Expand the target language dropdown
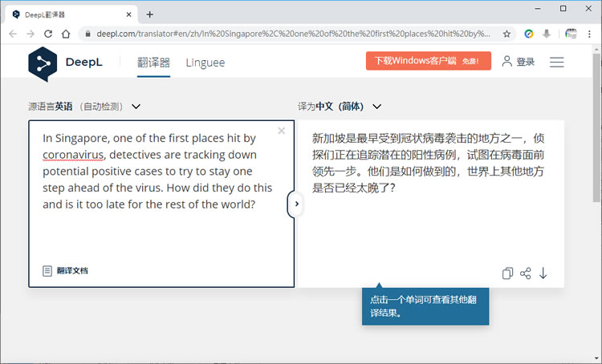 tap(377, 106)
